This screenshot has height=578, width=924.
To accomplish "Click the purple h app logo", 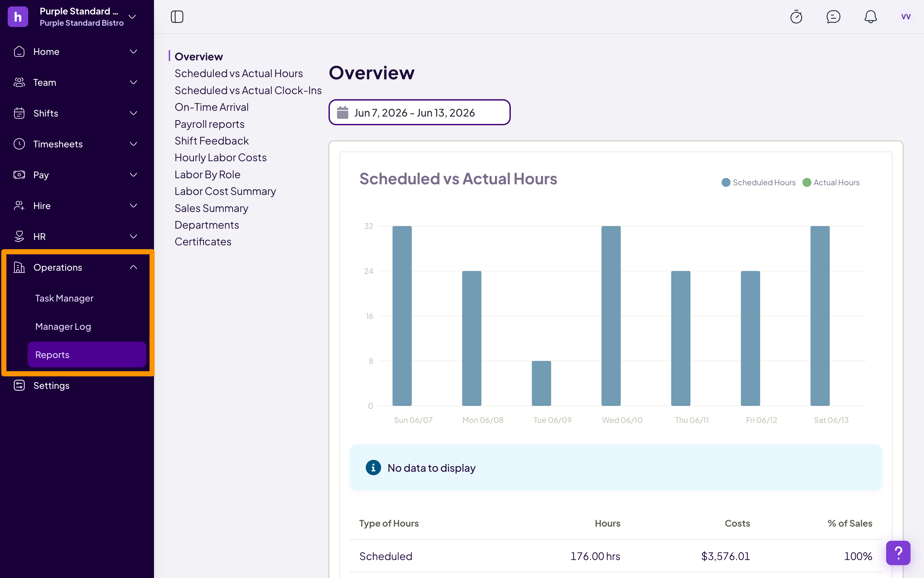I will click(x=18, y=17).
